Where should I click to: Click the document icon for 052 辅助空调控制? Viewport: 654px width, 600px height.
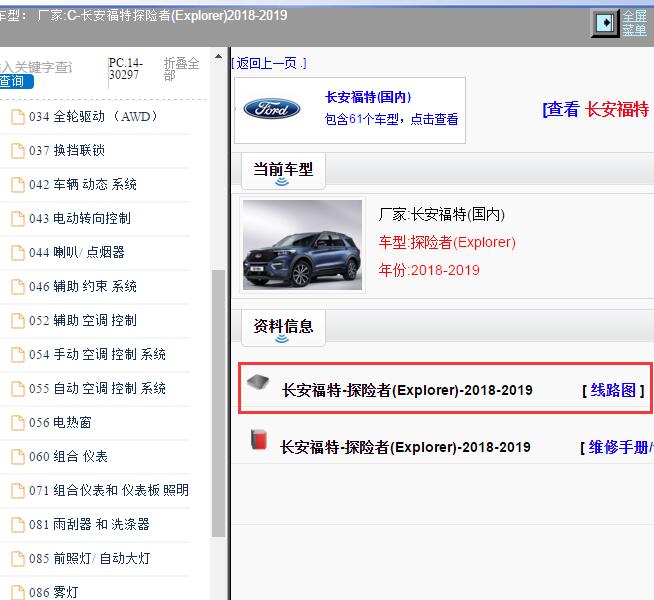18,321
